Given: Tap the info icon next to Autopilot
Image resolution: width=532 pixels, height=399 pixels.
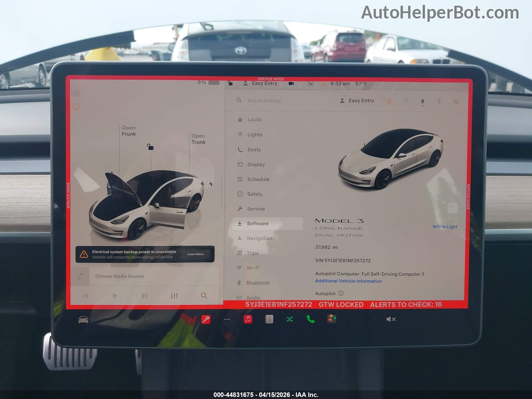Looking at the screenshot, I should pyautogui.click(x=341, y=293).
